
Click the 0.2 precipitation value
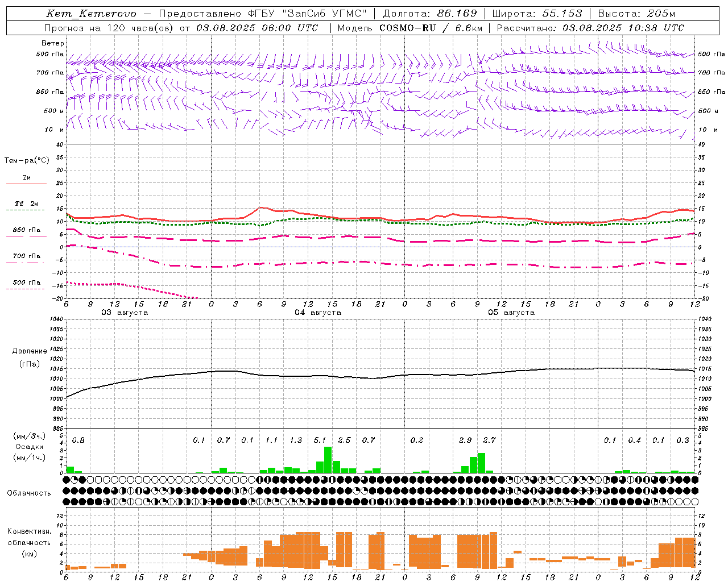pos(417,440)
